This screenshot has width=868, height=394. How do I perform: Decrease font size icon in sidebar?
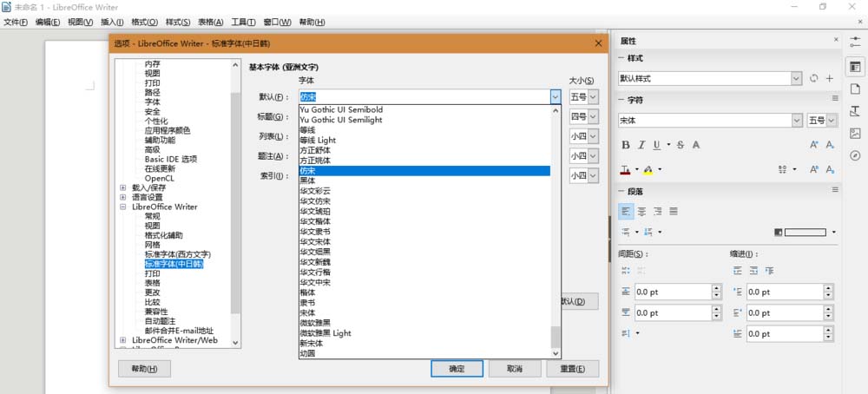point(830,145)
